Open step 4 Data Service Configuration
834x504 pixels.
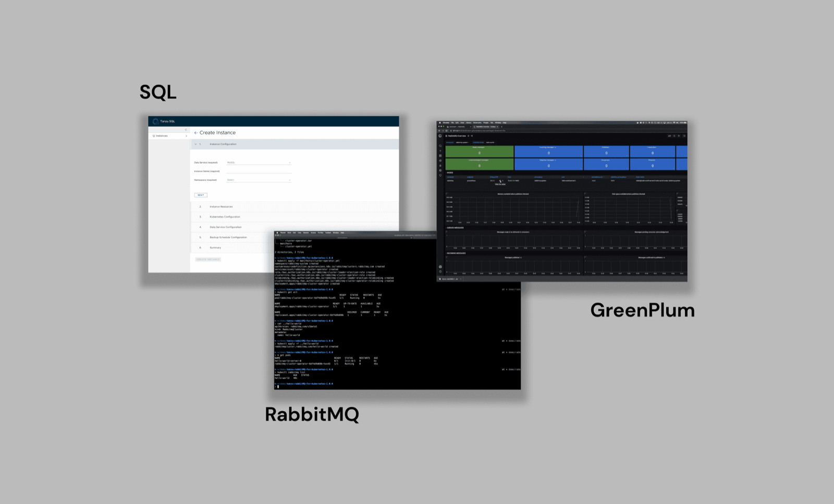[x=295, y=227]
